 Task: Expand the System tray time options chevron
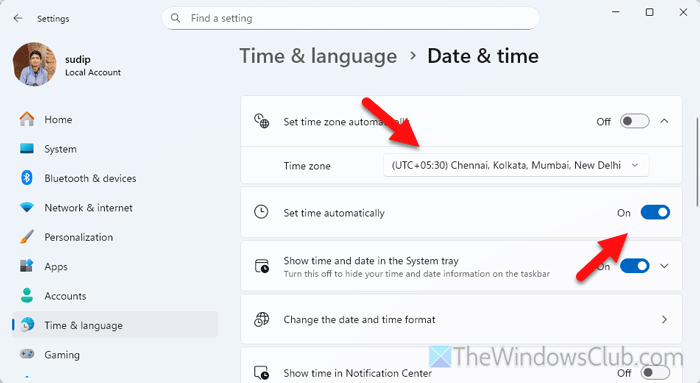pos(664,266)
